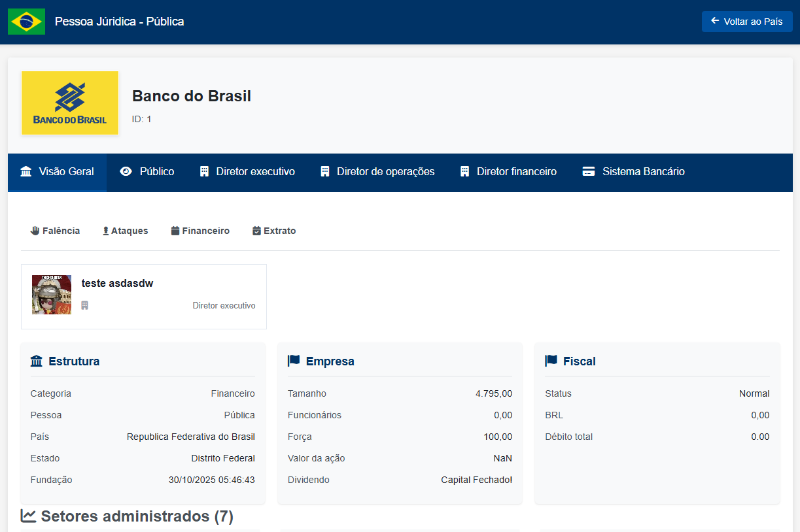Screen dimensions: 800x532
Task: Click the bank icon in Estrutura header
Action: click(x=37, y=361)
